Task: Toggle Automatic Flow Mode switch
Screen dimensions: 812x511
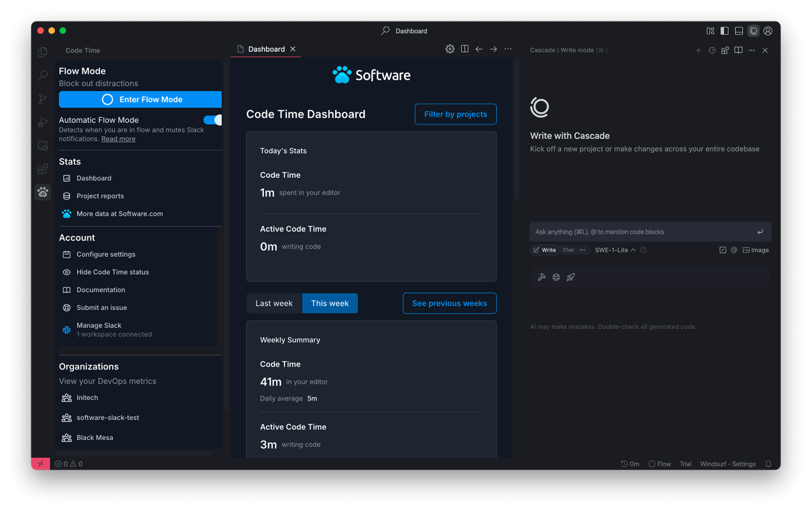Action: pos(213,120)
